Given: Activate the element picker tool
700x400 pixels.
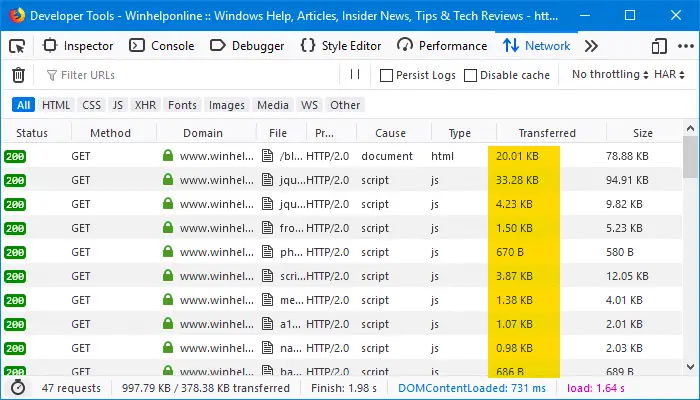Looking at the screenshot, I should pos(17,46).
